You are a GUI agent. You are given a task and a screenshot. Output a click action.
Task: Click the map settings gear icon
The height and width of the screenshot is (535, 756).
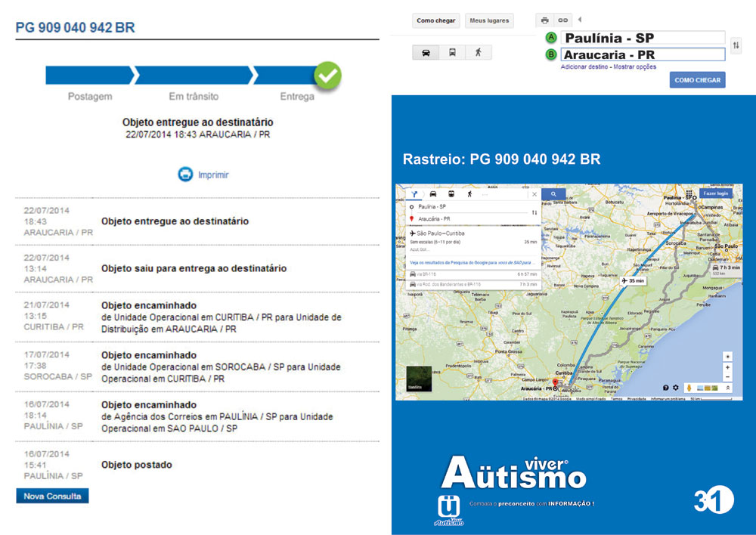tap(675, 388)
